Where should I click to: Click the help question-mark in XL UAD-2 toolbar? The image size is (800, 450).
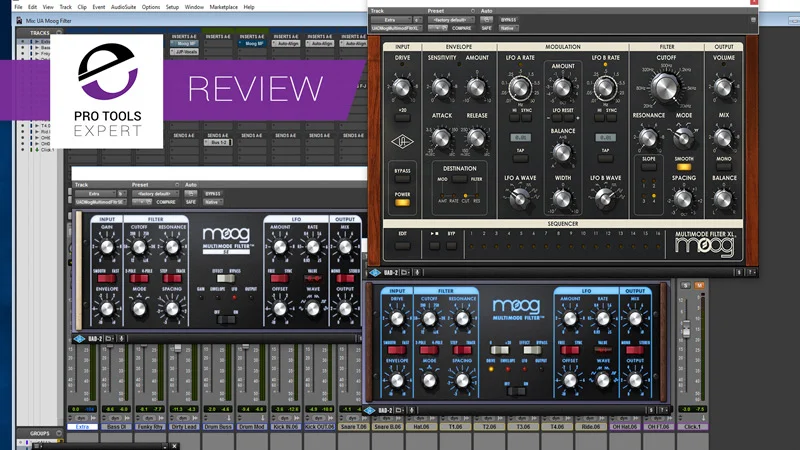(x=751, y=272)
